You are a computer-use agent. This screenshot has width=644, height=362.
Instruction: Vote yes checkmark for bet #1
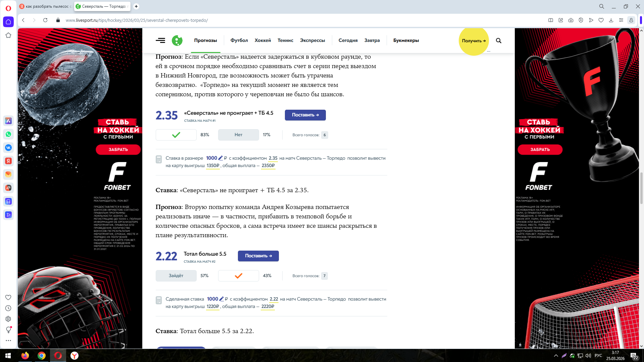(x=176, y=135)
